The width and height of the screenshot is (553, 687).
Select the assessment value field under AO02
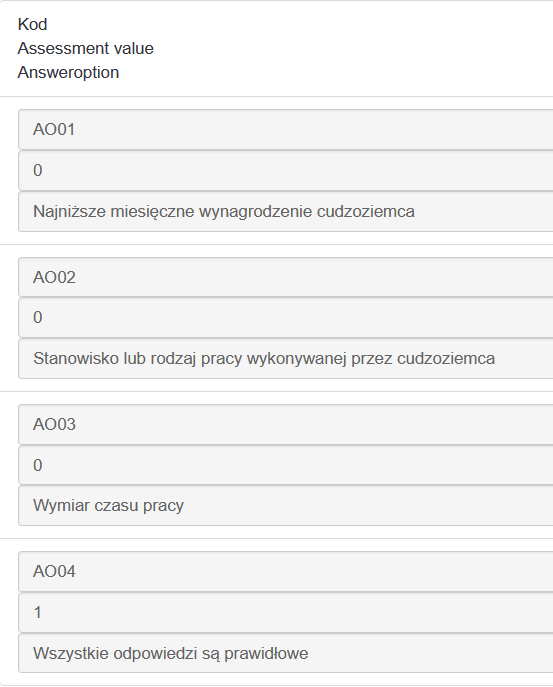tap(286, 318)
